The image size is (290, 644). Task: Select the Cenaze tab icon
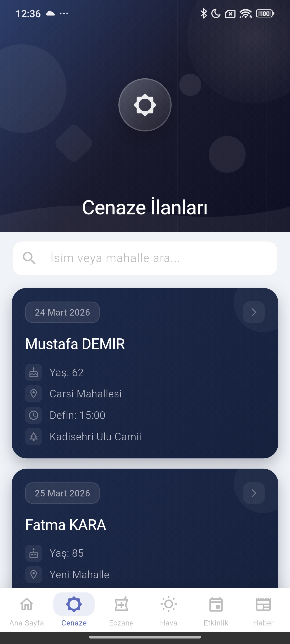pyautogui.click(x=74, y=604)
